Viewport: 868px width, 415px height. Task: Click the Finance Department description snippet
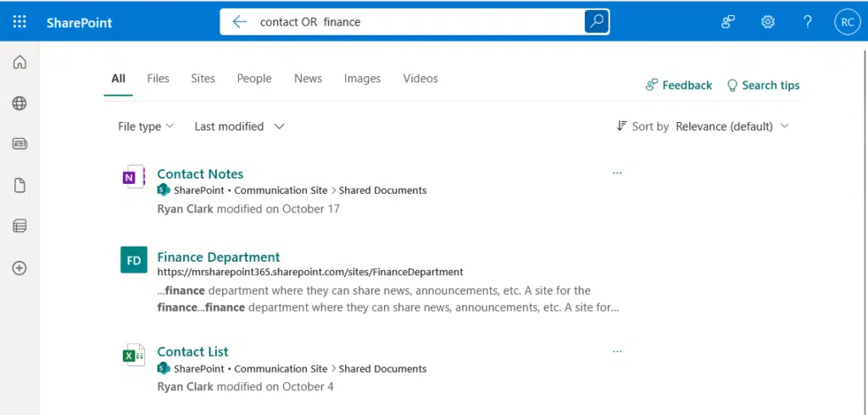point(388,299)
